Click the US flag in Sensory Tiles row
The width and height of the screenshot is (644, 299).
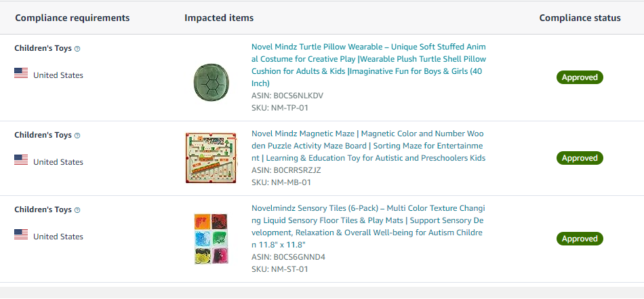(21, 235)
